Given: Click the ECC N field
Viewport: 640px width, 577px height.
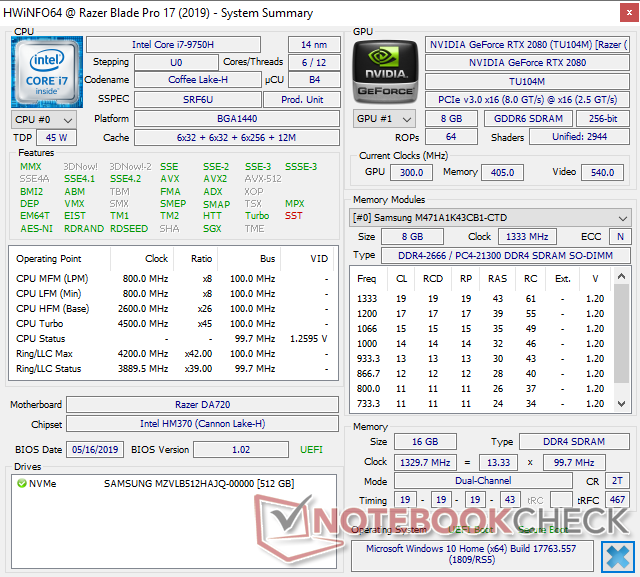Looking at the screenshot, I should click(x=620, y=237).
